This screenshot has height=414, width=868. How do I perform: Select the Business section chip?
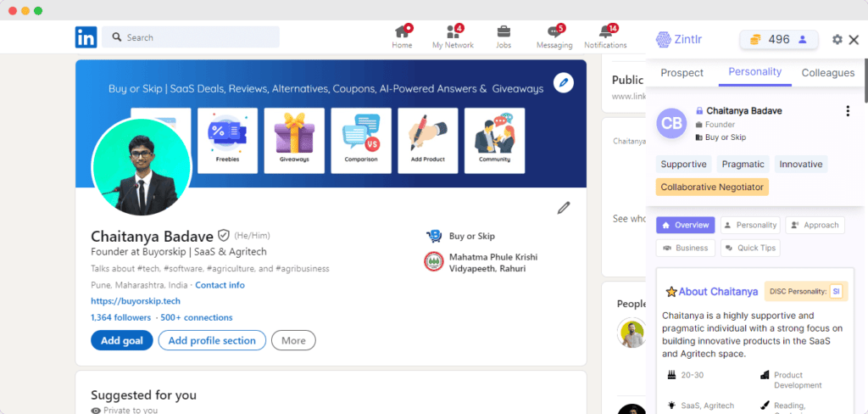tap(685, 248)
